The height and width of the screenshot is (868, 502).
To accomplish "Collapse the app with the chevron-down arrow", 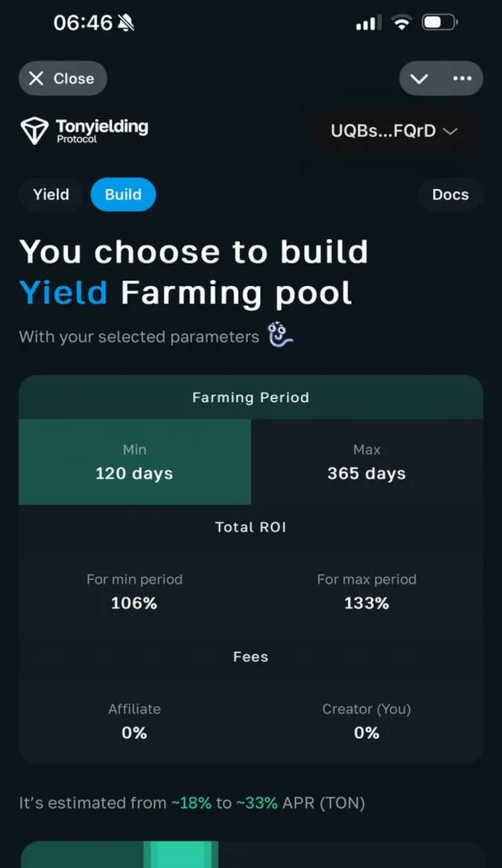I will pos(419,78).
